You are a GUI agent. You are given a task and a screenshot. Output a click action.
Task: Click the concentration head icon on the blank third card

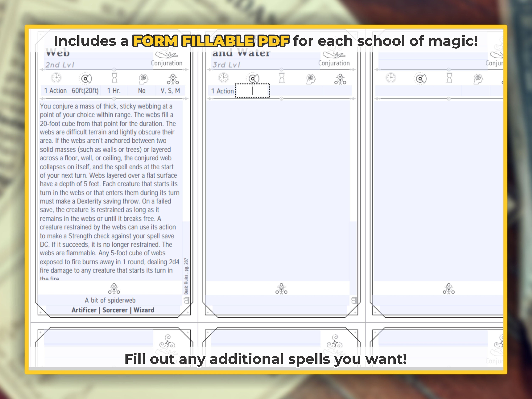pos(478,79)
